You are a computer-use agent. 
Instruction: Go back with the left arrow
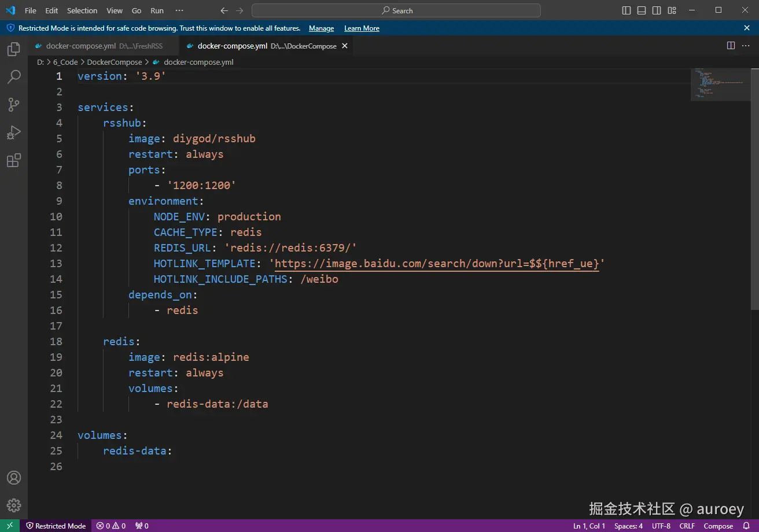pos(224,10)
